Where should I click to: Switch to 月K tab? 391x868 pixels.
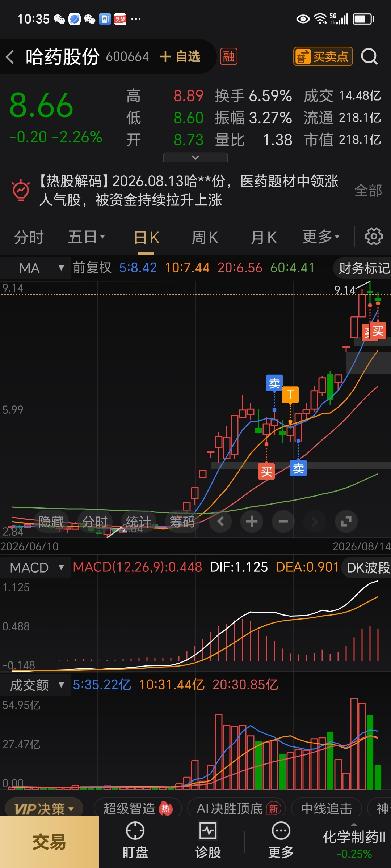click(x=264, y=237)
